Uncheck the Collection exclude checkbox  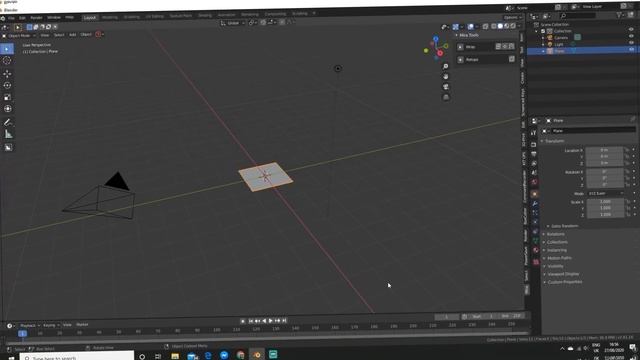543,31
